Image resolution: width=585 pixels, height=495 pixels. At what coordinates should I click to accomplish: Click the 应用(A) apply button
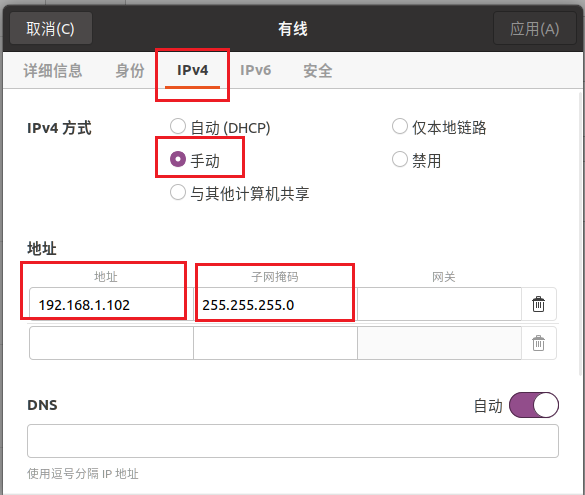535,28
